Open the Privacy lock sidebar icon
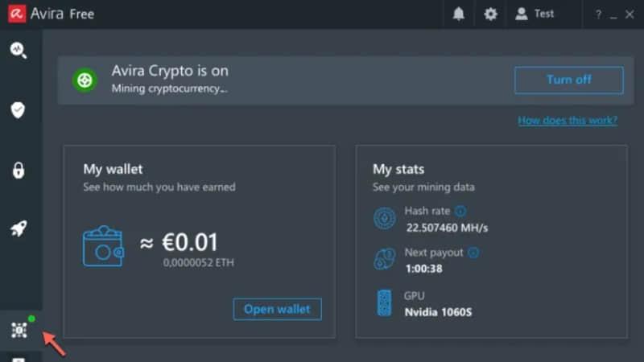Screen dimensions: 644x362 [19, 170]
